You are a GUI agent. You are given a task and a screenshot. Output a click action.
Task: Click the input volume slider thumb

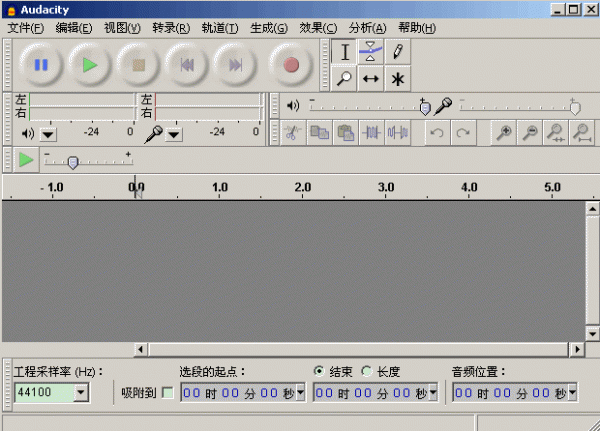(x=575, y=109)
